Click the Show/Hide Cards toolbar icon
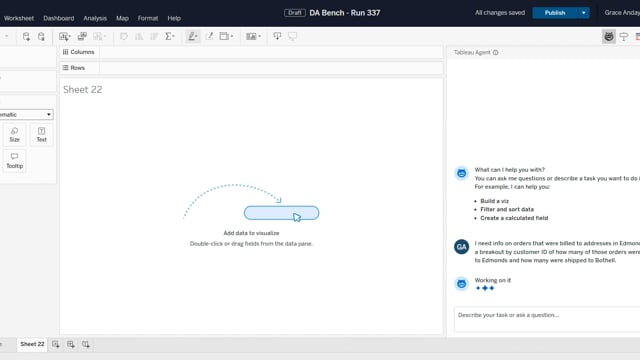640x360 pixels. (251, 36)
